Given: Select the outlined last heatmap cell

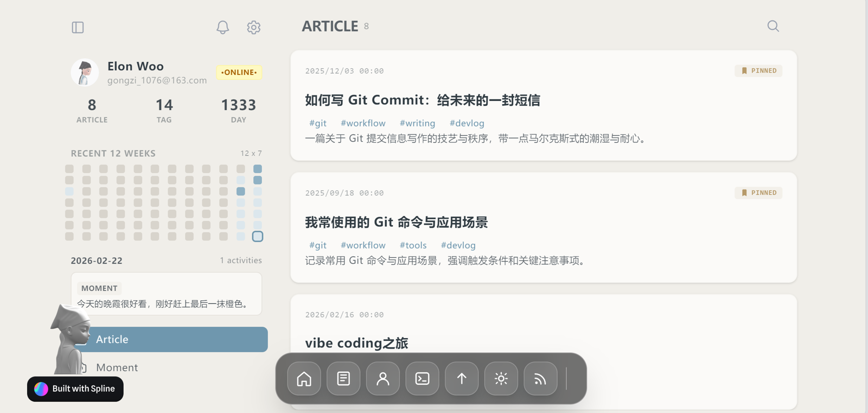Looking at the screenshot, I should pos(258,237).
